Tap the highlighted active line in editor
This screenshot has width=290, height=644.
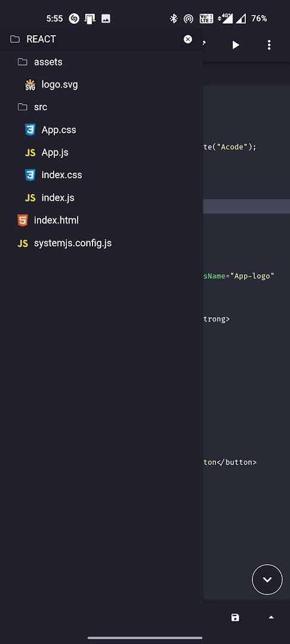(246, 206)
